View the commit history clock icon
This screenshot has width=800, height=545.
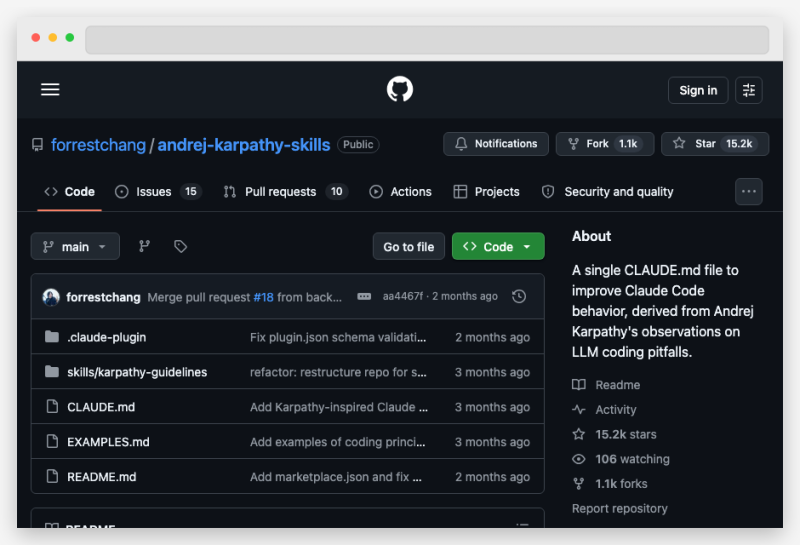tap(518, 297)
